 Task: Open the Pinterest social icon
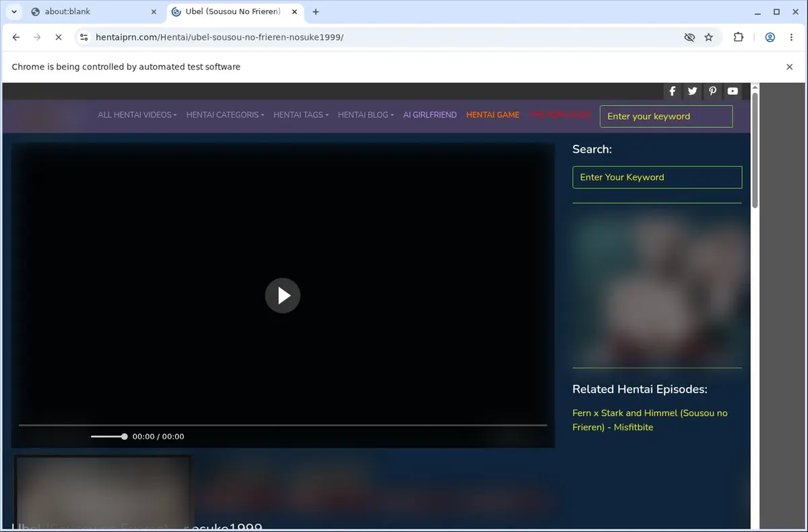coord(712,91)
